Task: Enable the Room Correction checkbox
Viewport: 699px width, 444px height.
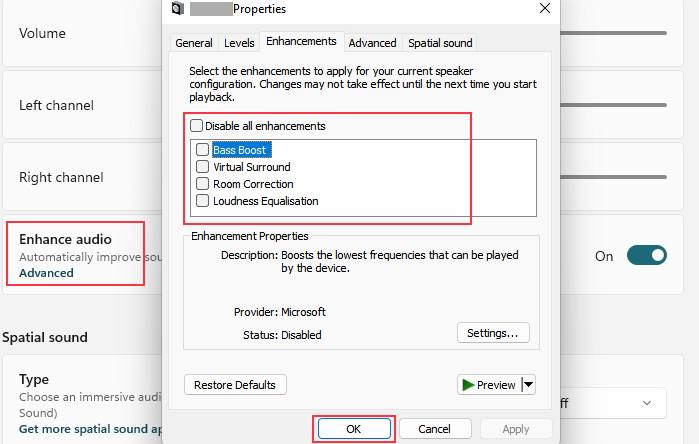Action: point(203,184)
